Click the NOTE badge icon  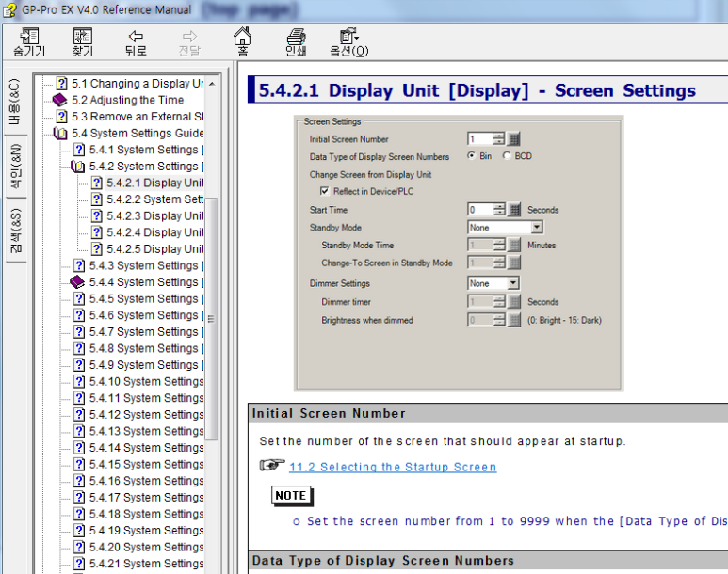coord(292,496)
